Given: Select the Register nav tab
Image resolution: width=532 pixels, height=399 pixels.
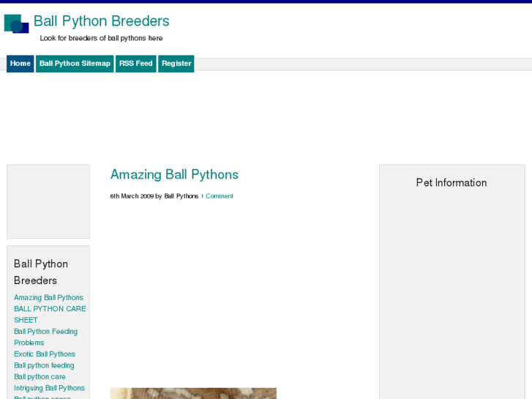Looking at the screenshot, I should click(x=176, y=64).
